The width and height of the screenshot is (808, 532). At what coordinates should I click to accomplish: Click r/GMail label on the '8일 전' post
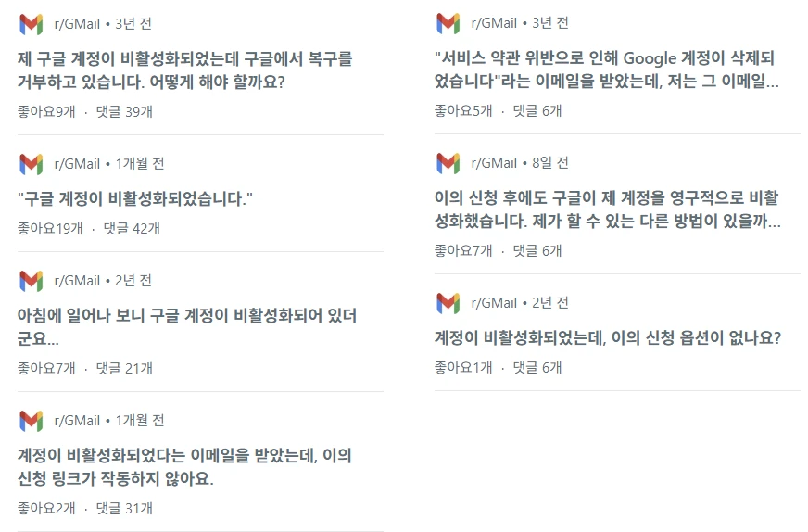(x=494, y=163)
